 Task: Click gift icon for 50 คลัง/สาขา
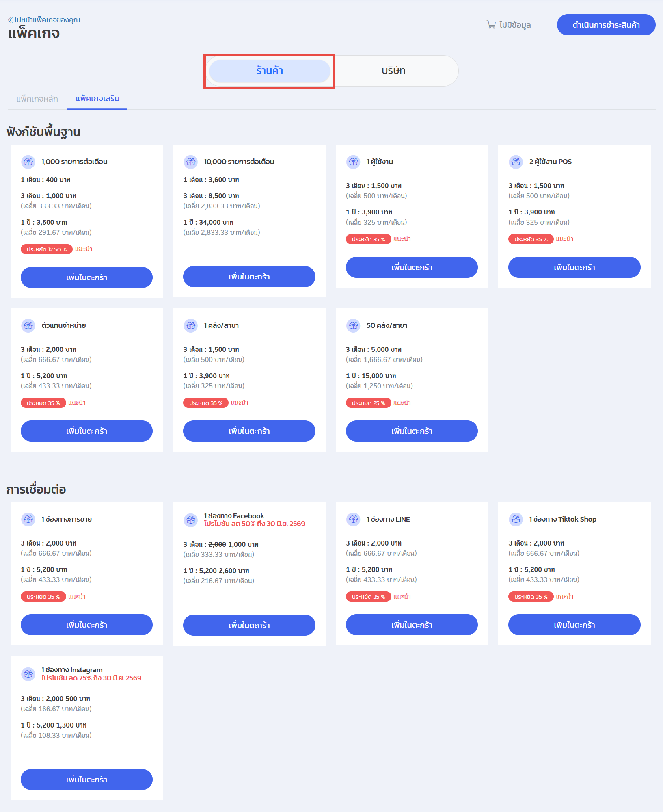pyautogui.click(x=354, y=325)
